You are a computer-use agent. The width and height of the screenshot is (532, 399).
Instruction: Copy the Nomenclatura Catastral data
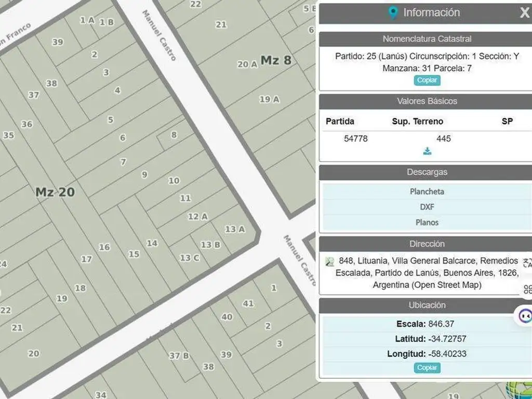point(427,81)
